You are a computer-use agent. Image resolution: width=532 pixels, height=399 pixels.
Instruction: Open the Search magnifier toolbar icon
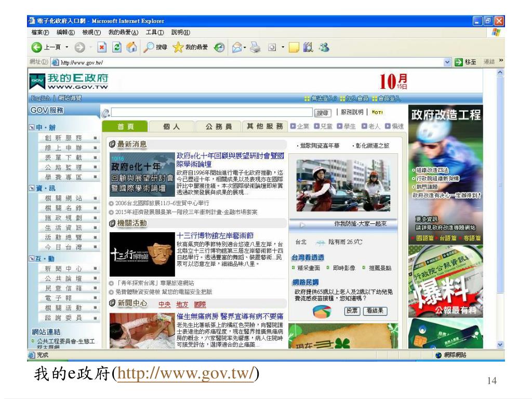click(148, 47)
